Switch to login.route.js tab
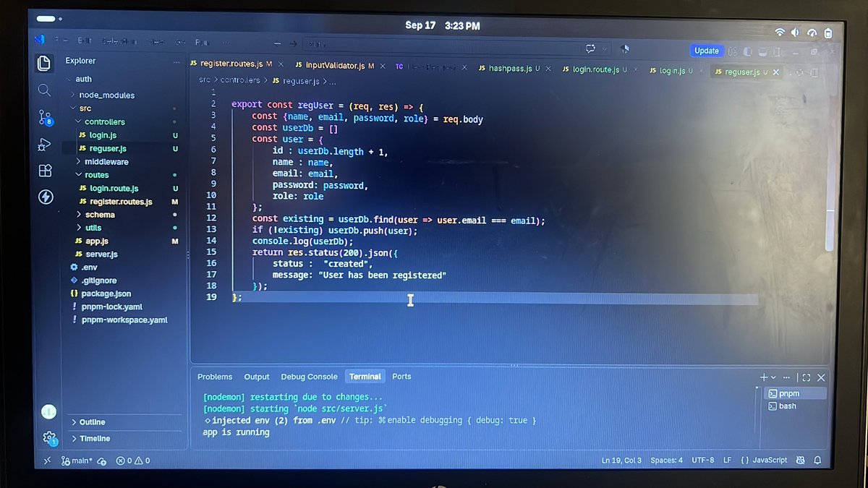 point(596,69)
